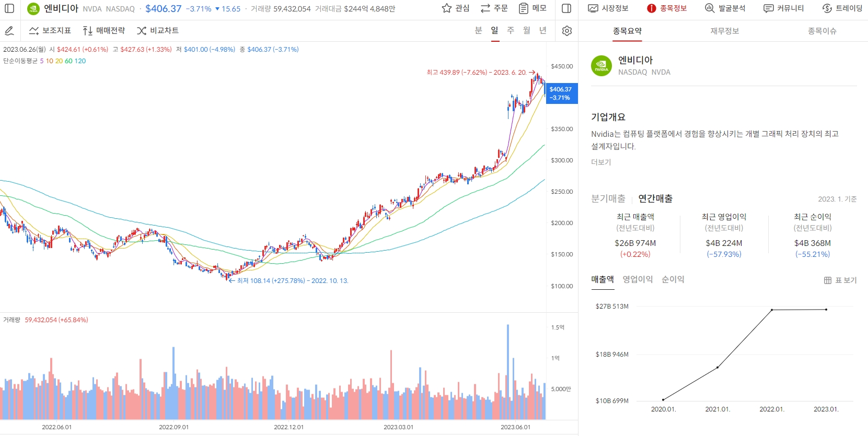Click the 최근 영업이익 $4B 224M value
Screen dimensions: 868x436
pos(724,243)
